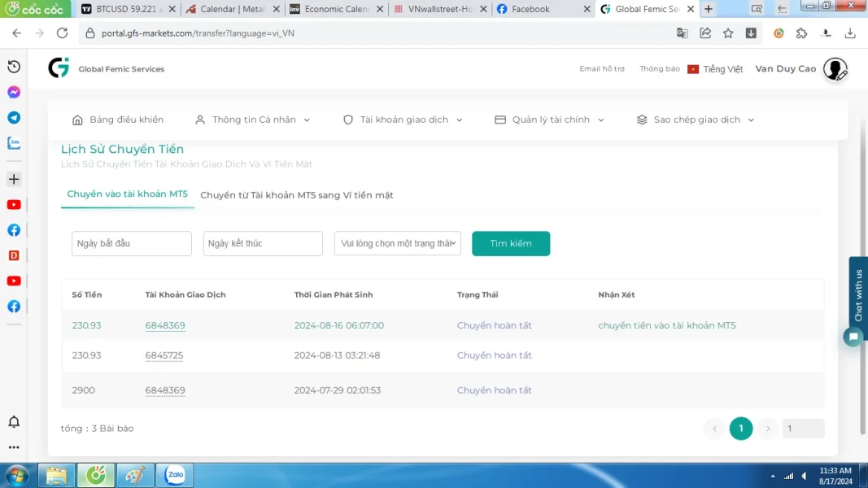868x488 pixels.
Task: Click the 2900 amount cell
Action: tap(84, 390)
